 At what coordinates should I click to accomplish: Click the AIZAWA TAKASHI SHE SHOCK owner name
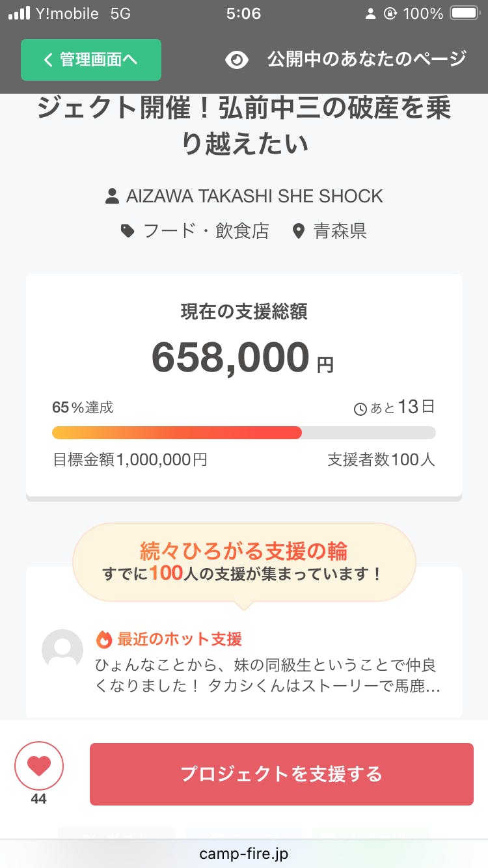(x=254, y=196)
